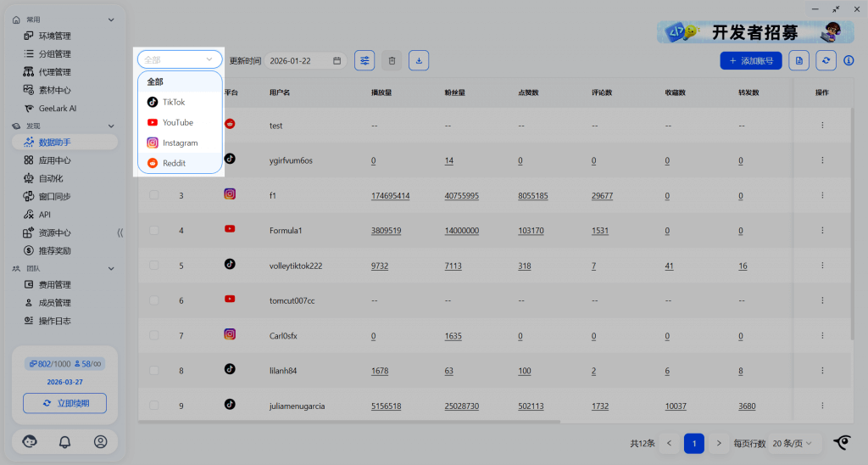Viewport: 868px width, 465px height.
Task: Collapse the 常用 sidebar section
Action: click(111, 19)
